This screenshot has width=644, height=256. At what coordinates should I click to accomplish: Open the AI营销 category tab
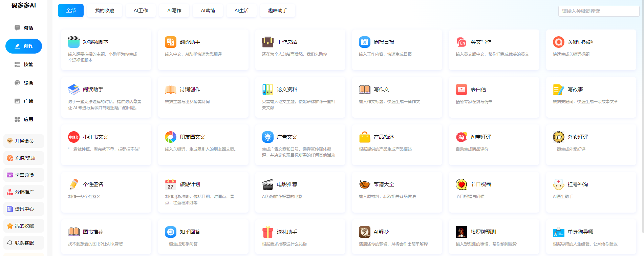point(208,11)
